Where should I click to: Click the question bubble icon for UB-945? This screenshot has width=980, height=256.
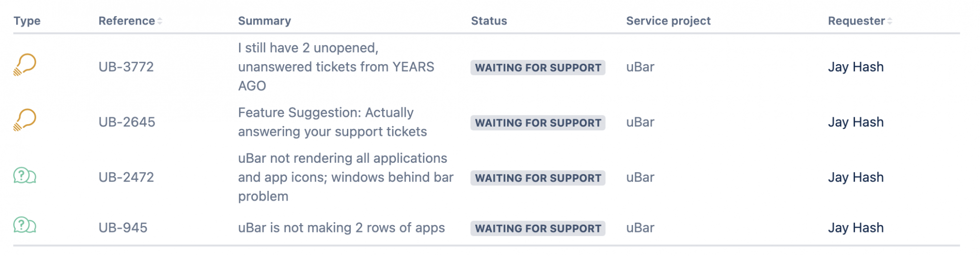click(x=25, y=225)
